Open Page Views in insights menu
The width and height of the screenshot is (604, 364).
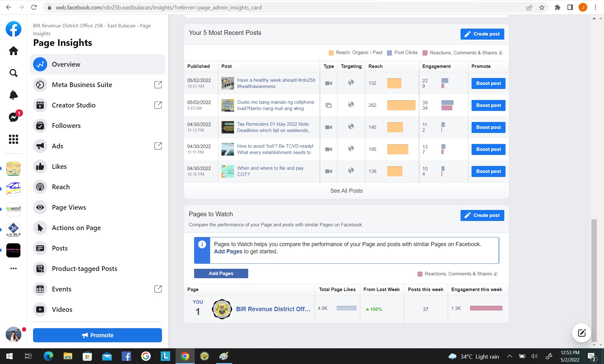69,207
